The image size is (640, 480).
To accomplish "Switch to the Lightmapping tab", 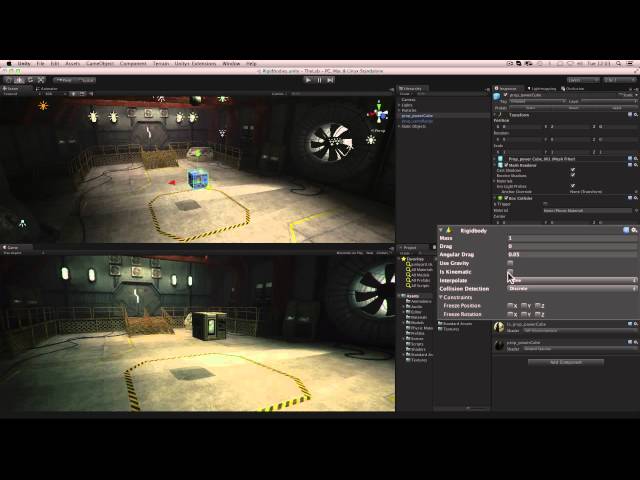I will click(x=542, y=88).
